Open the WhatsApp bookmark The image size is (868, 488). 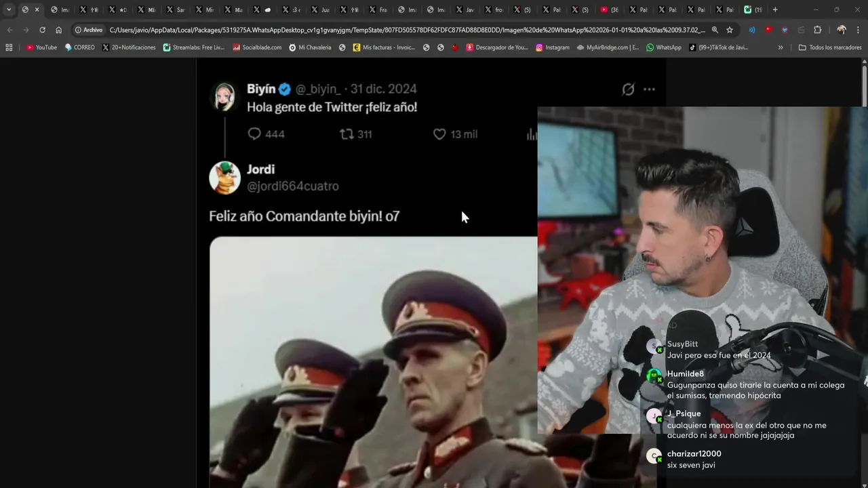click(x=664, y=47)
